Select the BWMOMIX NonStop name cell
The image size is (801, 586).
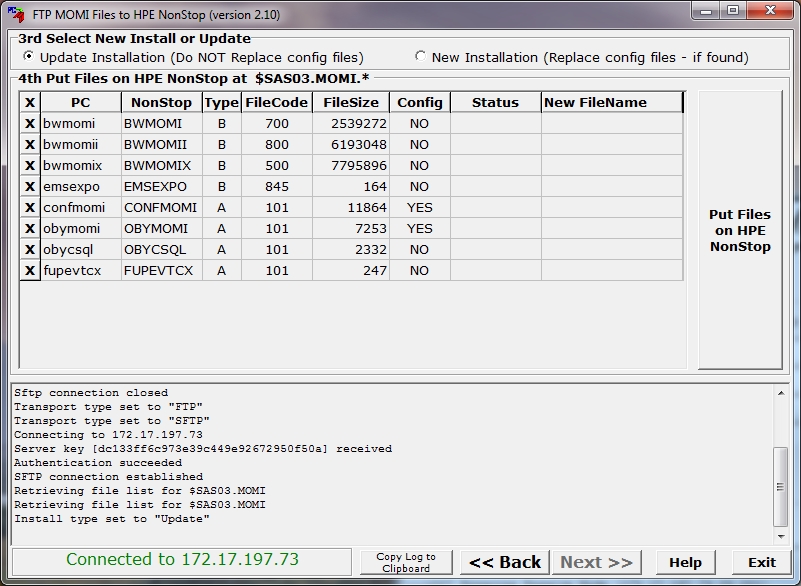coord(161,166)
